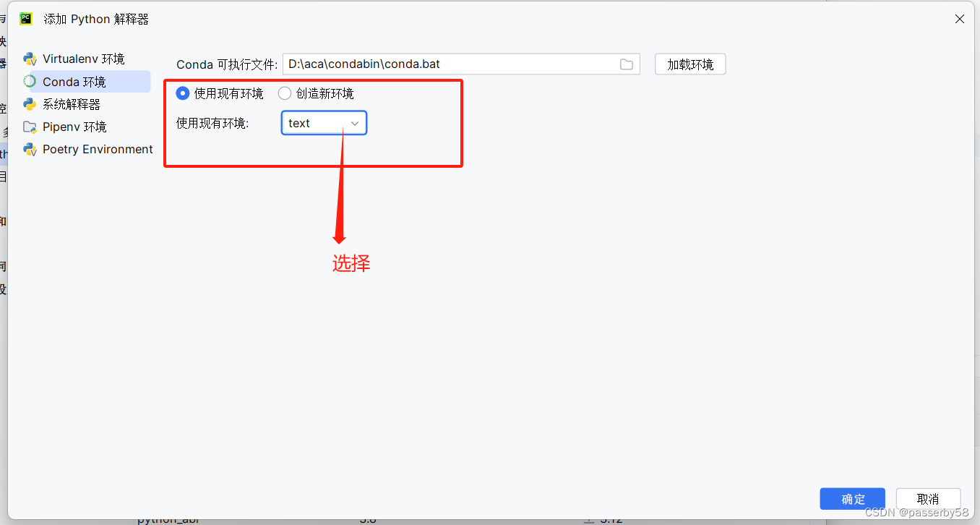Screen dimensions: 980x525
Task: Open the existing environment dropdown showing text
Action: coord(324,123)
